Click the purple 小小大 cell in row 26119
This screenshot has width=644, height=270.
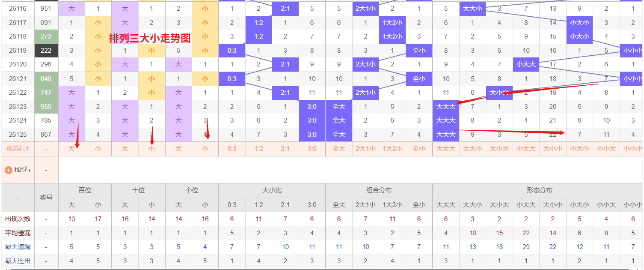[632, 51]
